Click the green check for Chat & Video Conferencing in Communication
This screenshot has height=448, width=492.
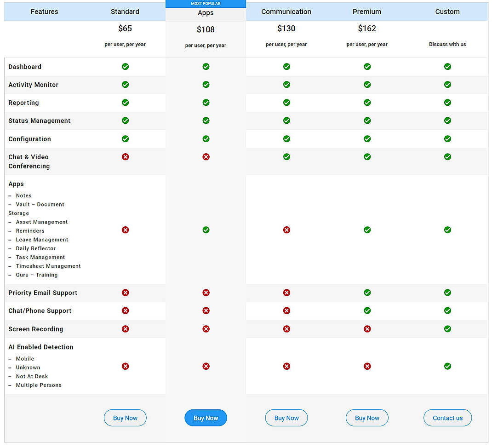[286, 157]
